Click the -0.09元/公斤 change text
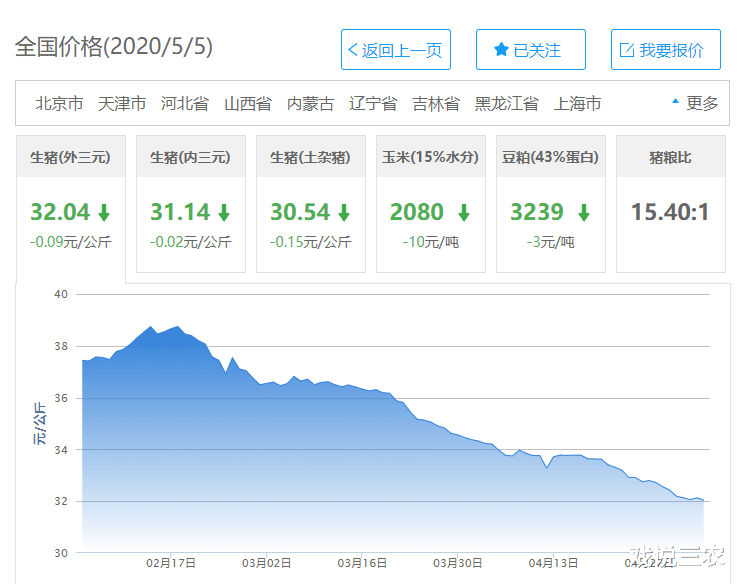The image size is (738, 584). pos(71,242)
